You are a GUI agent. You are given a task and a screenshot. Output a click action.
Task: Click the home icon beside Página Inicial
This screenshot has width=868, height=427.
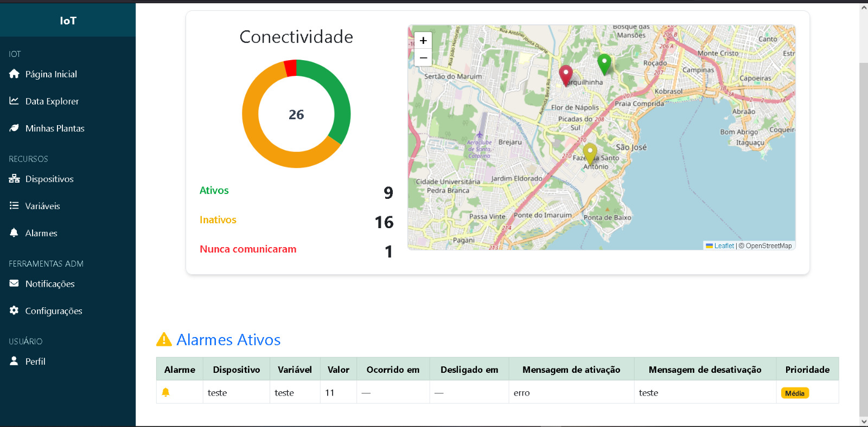(14, 74)
